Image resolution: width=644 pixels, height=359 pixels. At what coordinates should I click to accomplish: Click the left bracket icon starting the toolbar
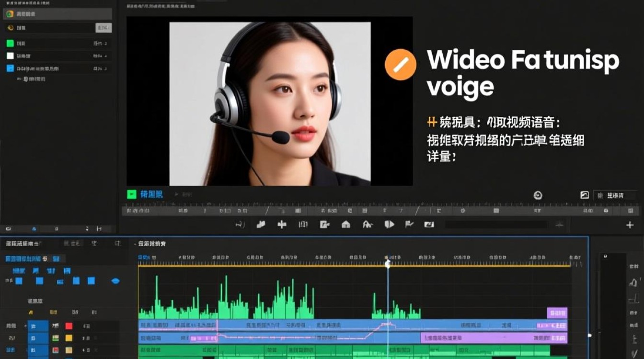(241, 224)
